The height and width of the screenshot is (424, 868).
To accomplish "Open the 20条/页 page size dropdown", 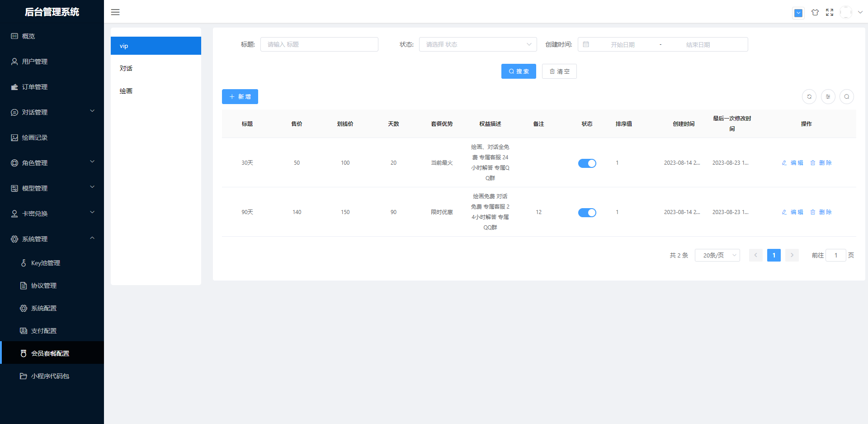I will click(717, 255).
